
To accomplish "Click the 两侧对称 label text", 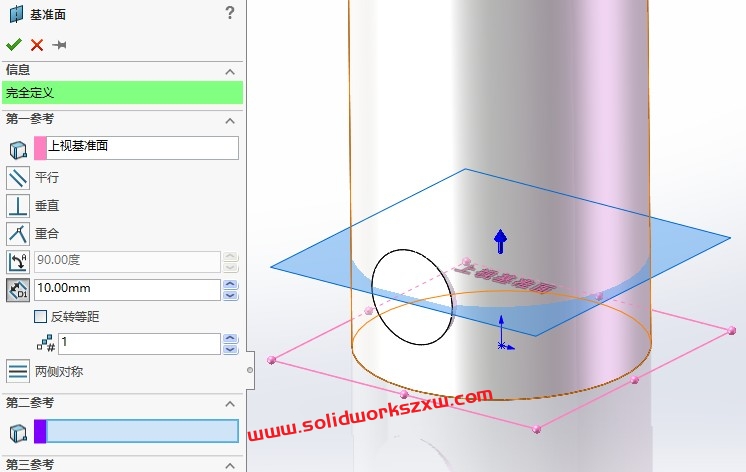I will pyautogui.click(x=59, y=372).
